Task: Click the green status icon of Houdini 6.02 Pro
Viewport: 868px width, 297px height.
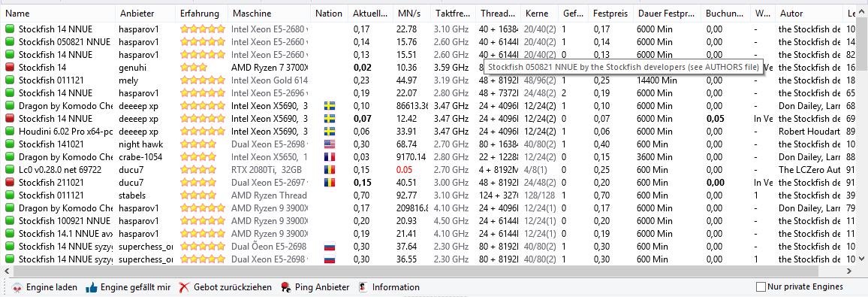Action: pos(10,132)
